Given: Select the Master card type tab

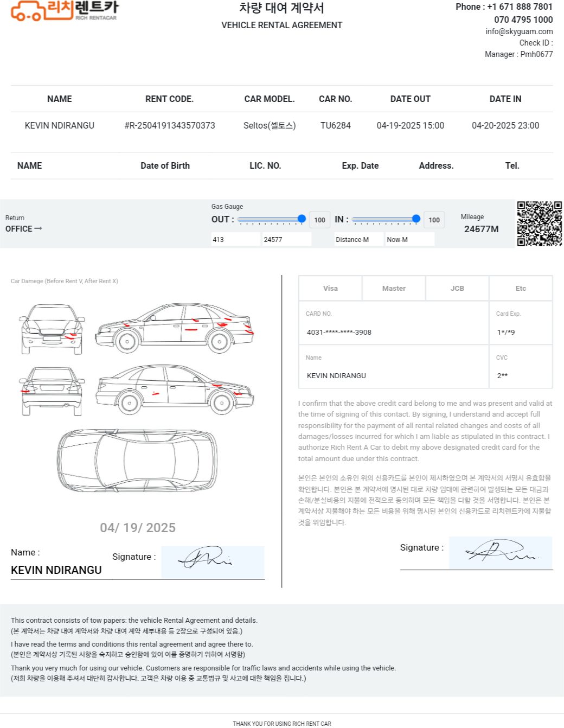Looking at the screenshot, I should [394, 288].
